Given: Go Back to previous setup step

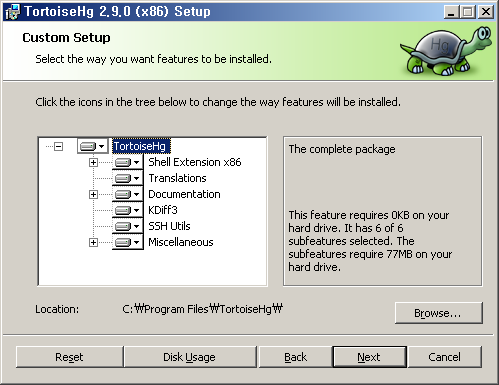Looking at the screenshot, I should [x=295, y=357].
